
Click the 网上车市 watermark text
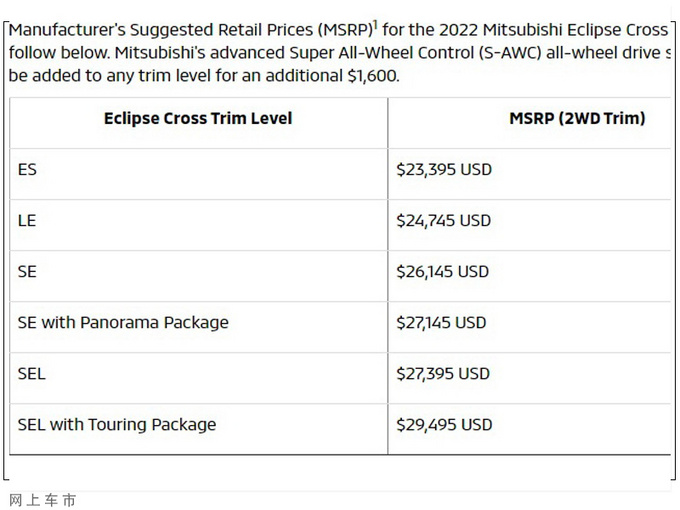[42, 499]
